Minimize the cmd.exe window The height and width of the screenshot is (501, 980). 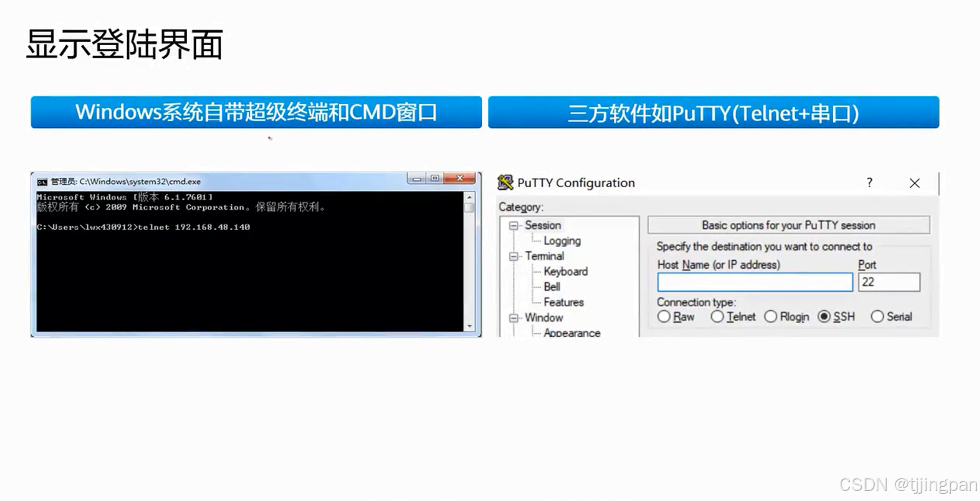tap(417, 178)
